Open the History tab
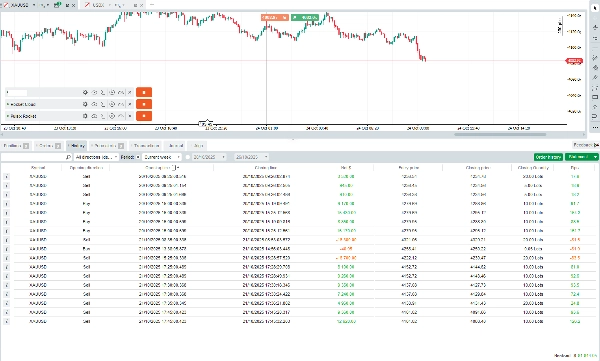 (77, 145)
